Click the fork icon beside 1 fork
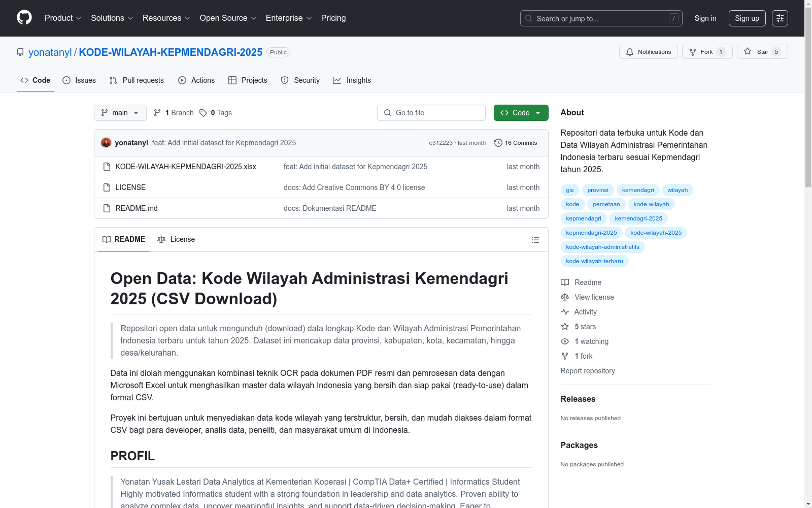Screen dimensions: 812x508 pyautogui.click(x=565, y=356)
